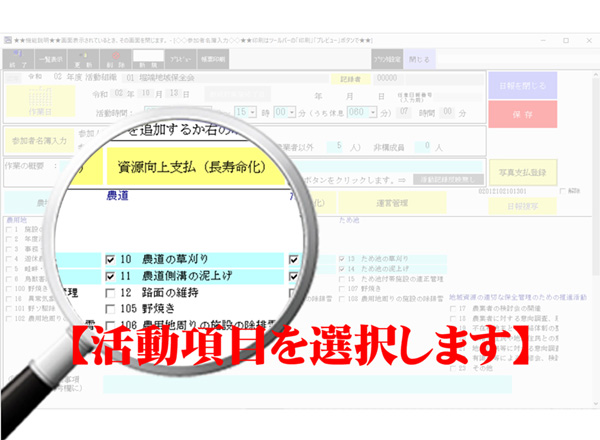Open the 一覧表示 list view
Image resolution: width=600 pixels, height=440 pixels.
pos(52,58)
